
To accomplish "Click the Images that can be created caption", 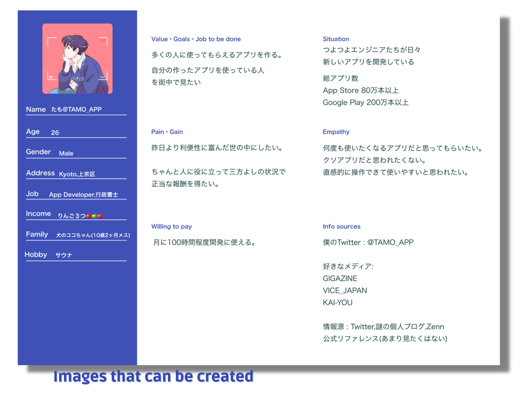I will point(153,376).
